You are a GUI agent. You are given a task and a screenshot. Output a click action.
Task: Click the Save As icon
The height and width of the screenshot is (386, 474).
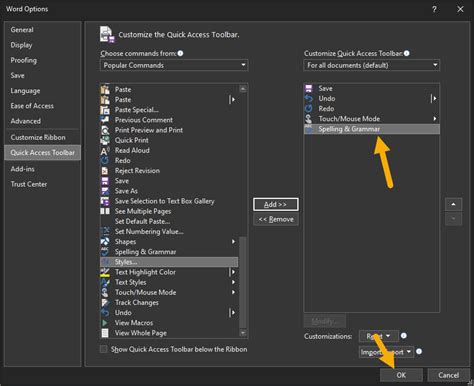pos(105,191)
